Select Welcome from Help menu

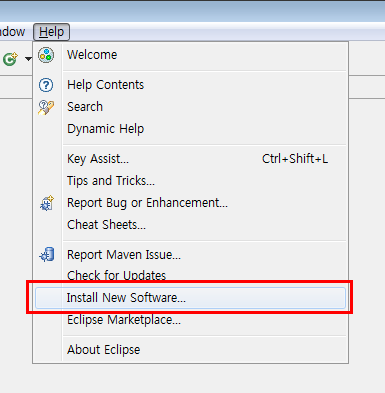pyautogui.click(x=190, y=55)
